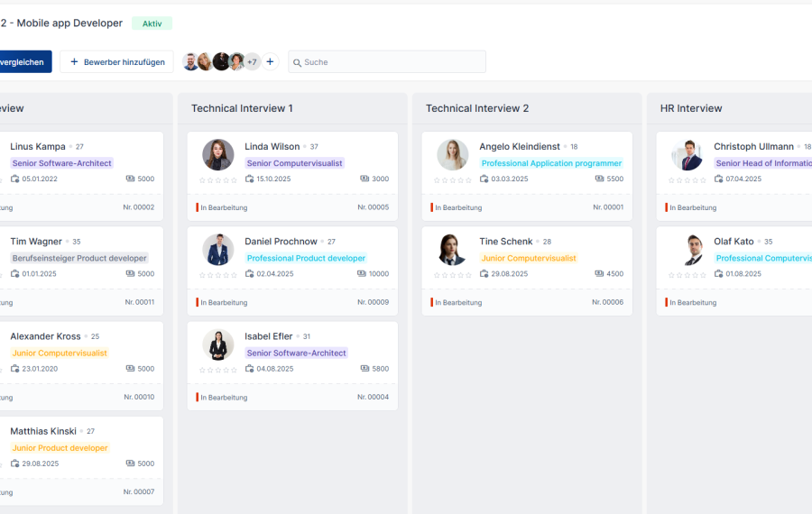Image resolution: width=812 pixels, height=514 pixels.
Task: Click the Aktiv status badge
Action: pos(152,23)
